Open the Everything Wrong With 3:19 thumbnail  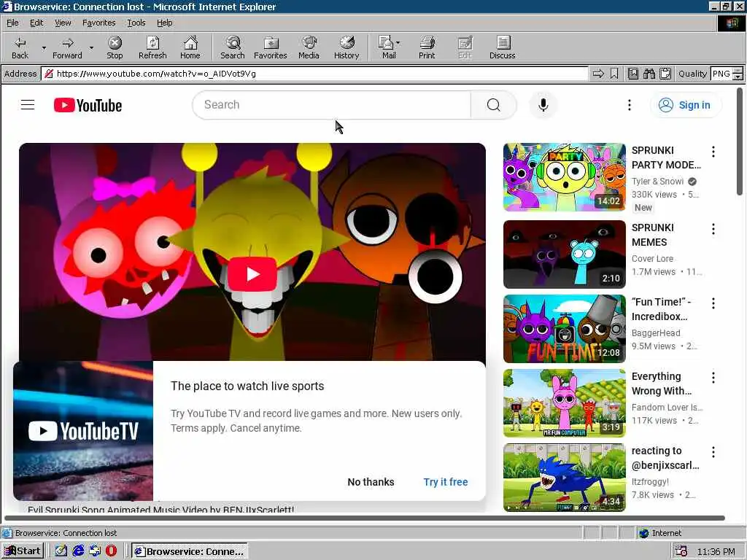564,402
